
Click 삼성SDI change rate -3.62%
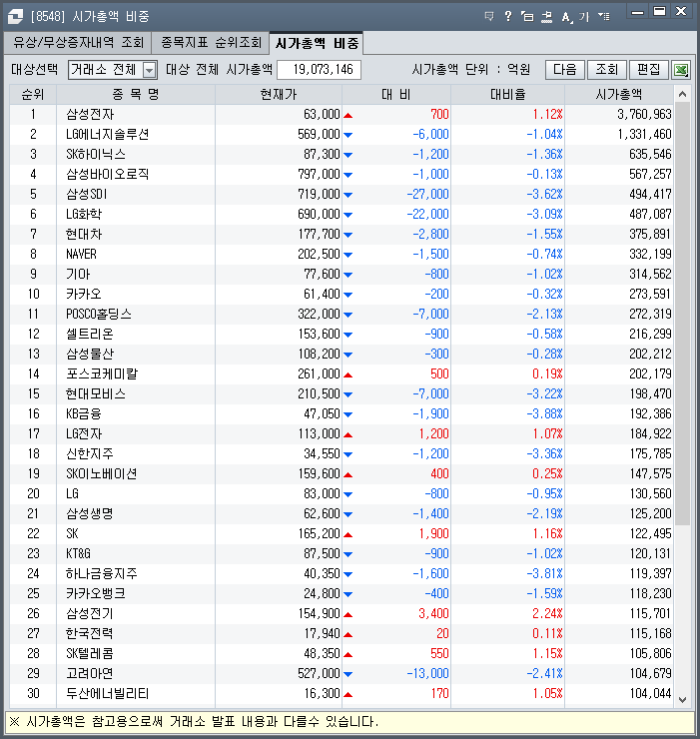click(544, 194)
